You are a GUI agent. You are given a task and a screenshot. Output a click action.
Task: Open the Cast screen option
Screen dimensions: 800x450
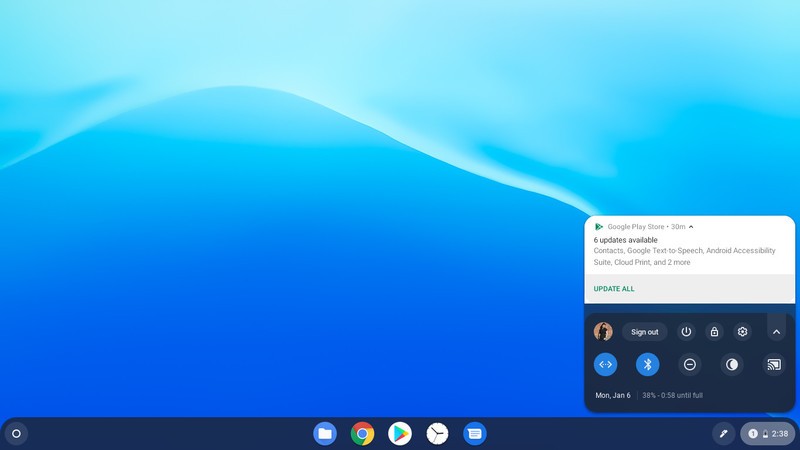pos(774,364)
